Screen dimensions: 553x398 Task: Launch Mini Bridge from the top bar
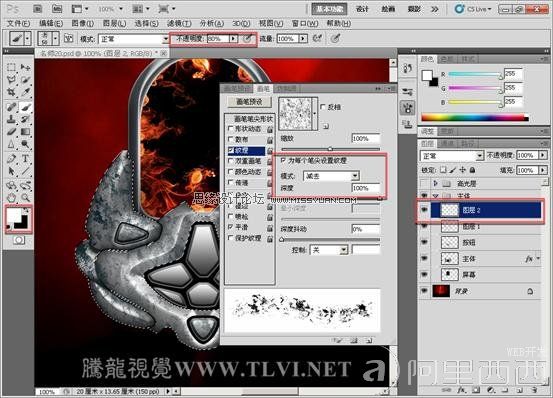pyautogui.click(x=56, y=8)
